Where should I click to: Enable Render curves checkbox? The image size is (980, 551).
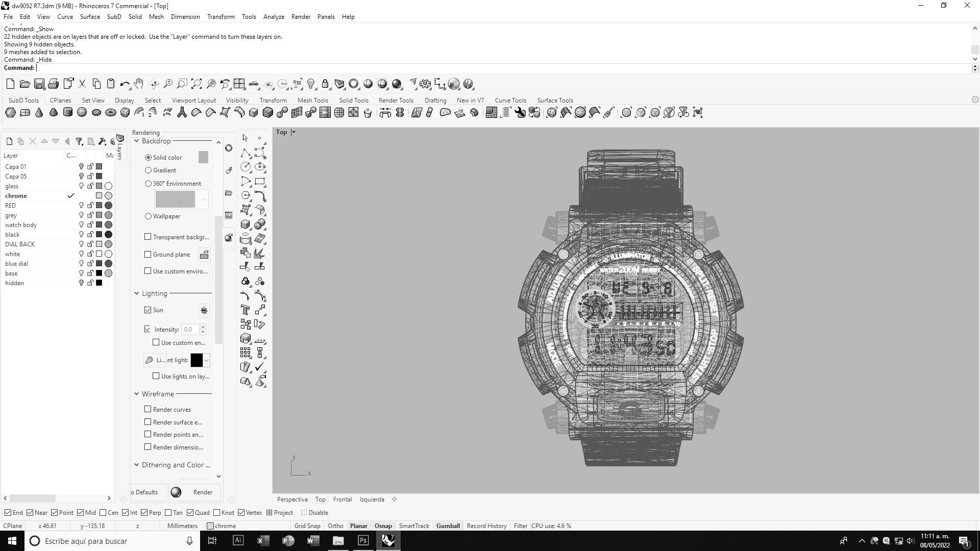pyautogui.click(x=148, y=409)
